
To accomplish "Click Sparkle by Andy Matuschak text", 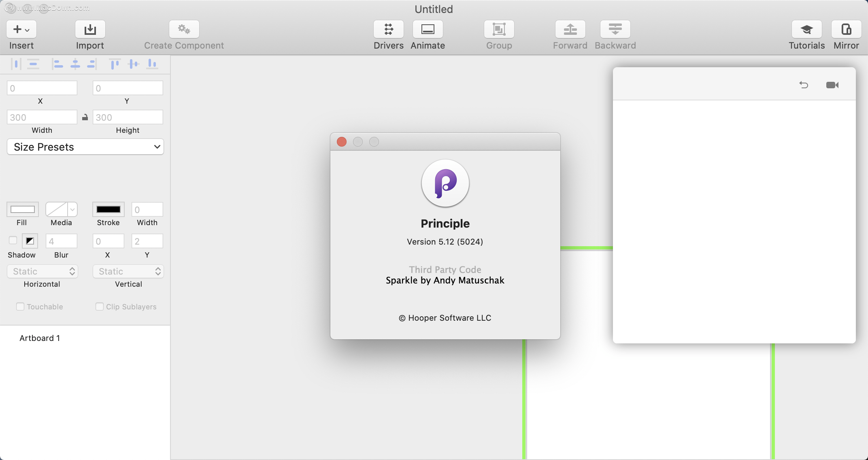I will coord(445,280).
